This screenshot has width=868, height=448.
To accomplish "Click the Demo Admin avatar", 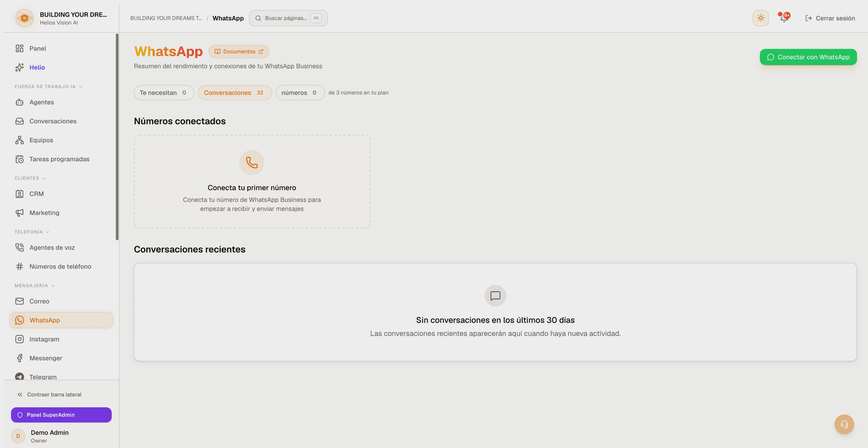I will click(18, 436).
